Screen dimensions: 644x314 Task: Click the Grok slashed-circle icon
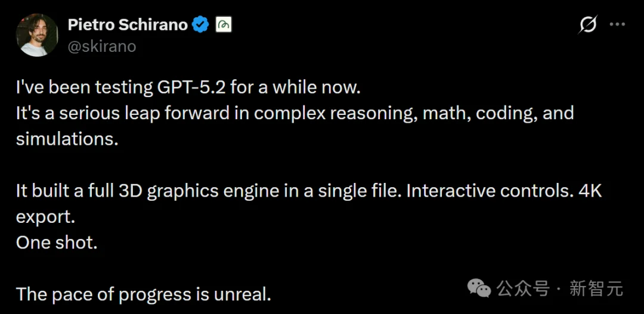[x=588, y=25]
